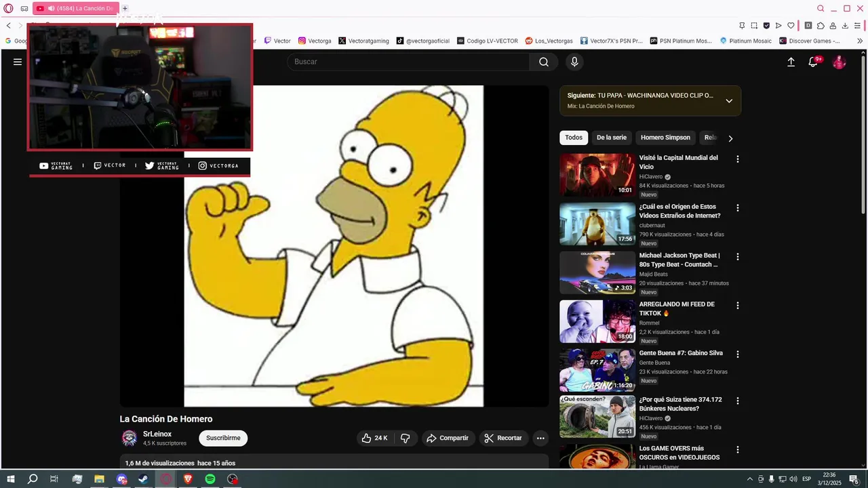Add page to bookmarks heart icon
Screen dimensions: 868x488
point(791,26)
